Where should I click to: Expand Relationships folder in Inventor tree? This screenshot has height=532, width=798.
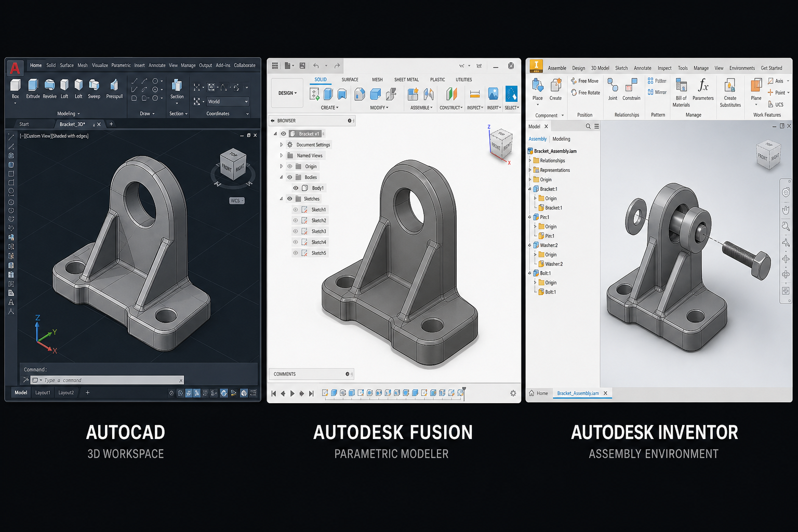(530, 161)
